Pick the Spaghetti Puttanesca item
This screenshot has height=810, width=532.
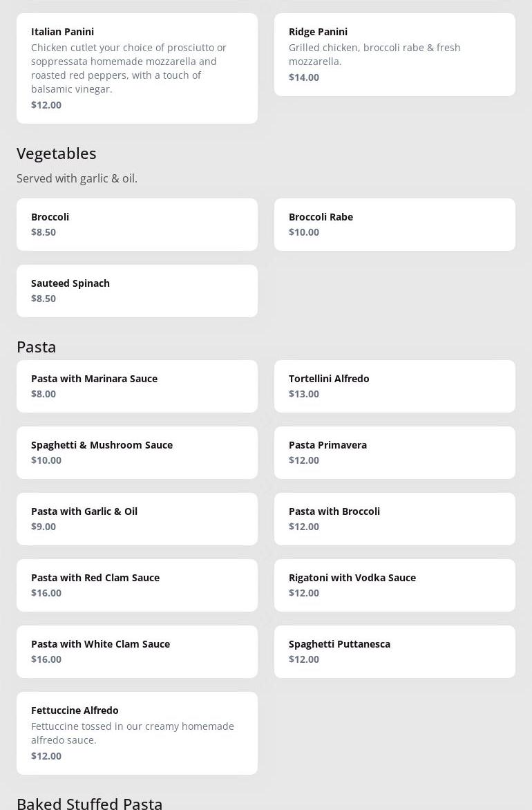[x=395, y=651]
